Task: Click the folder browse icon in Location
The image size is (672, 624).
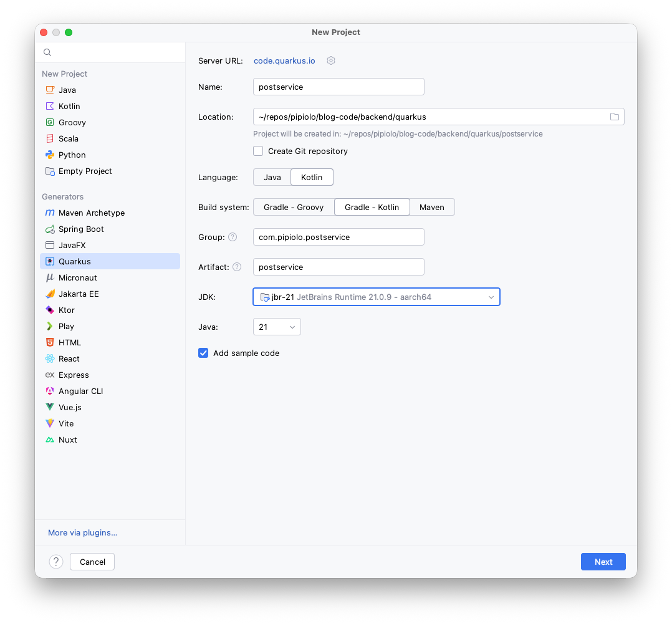Action: pos(614,117)
